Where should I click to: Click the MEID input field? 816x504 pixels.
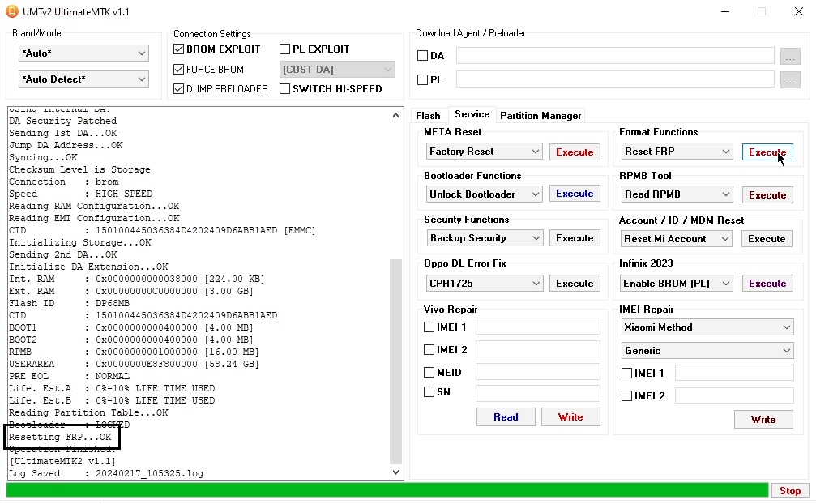coord(537,372)
